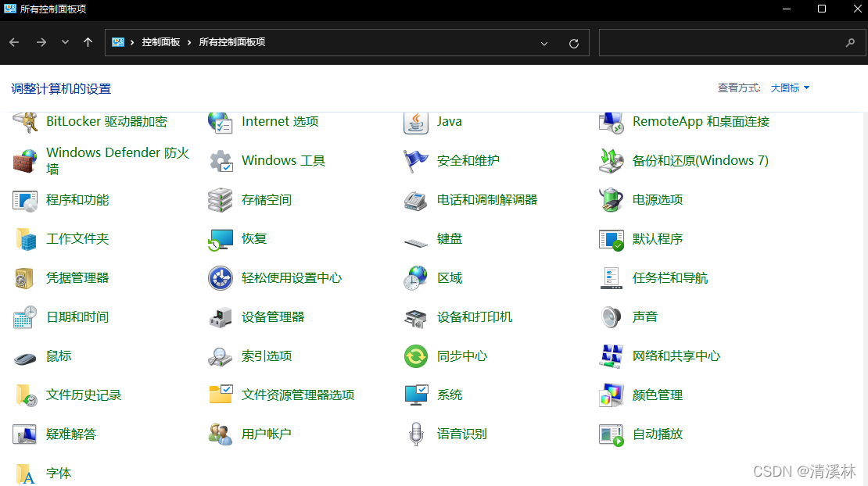Open 颜色管理 icon
Screen dimensions: 868x486
click(612, 395)
